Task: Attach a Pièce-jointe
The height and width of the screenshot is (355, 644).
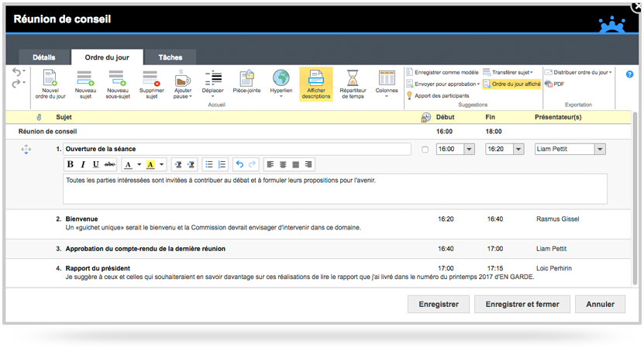Action: pyautogui.click(x=246, y=81)
